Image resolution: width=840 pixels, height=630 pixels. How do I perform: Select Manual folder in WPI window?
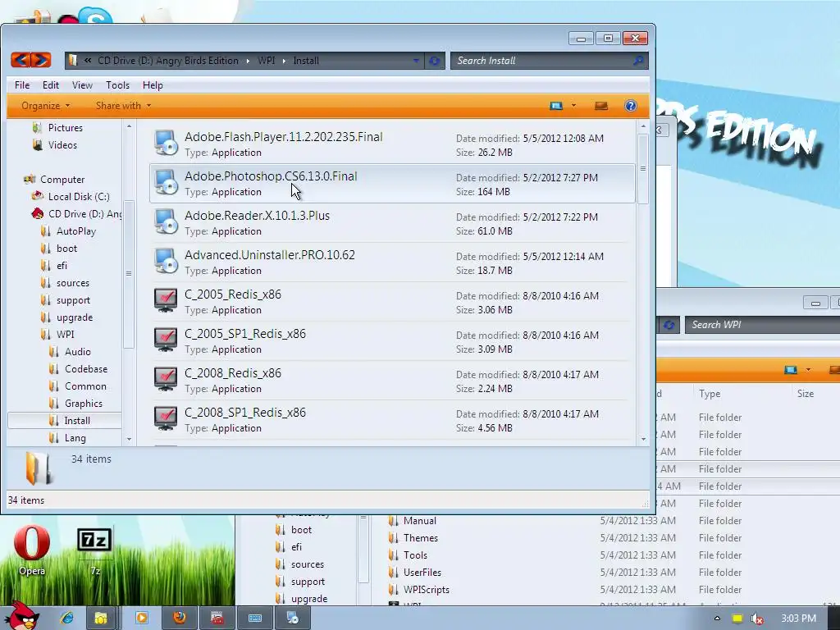(x=419, y=521)
